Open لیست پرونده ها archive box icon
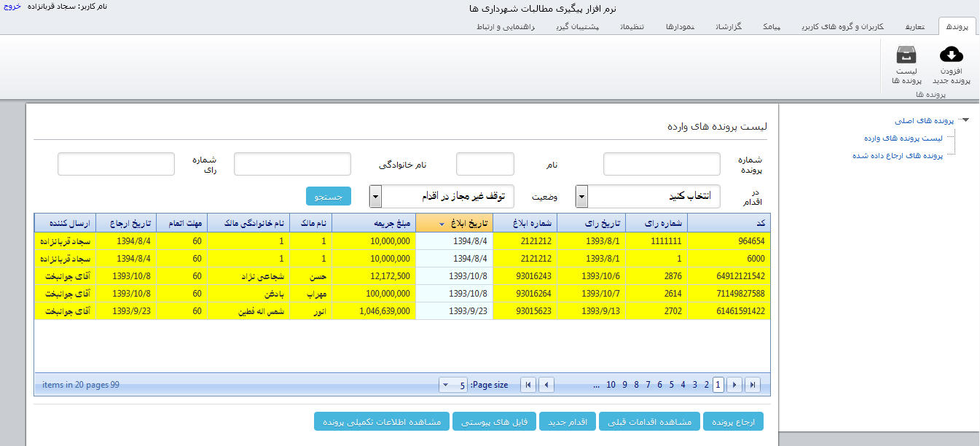980x446 pixels. 906,55
